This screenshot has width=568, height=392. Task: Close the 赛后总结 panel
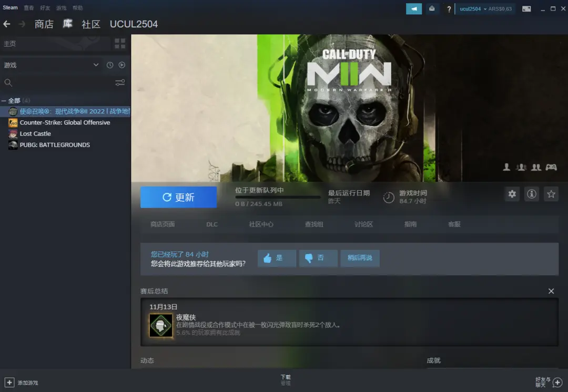[551, 291]
